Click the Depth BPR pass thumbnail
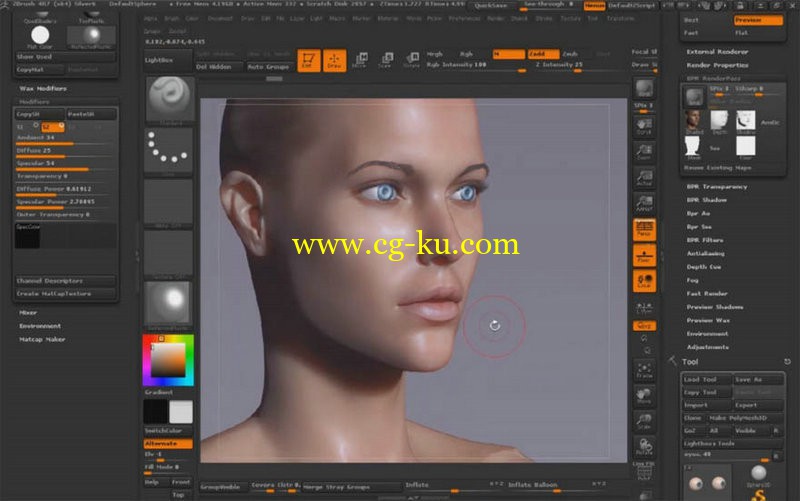 (719, 122)
